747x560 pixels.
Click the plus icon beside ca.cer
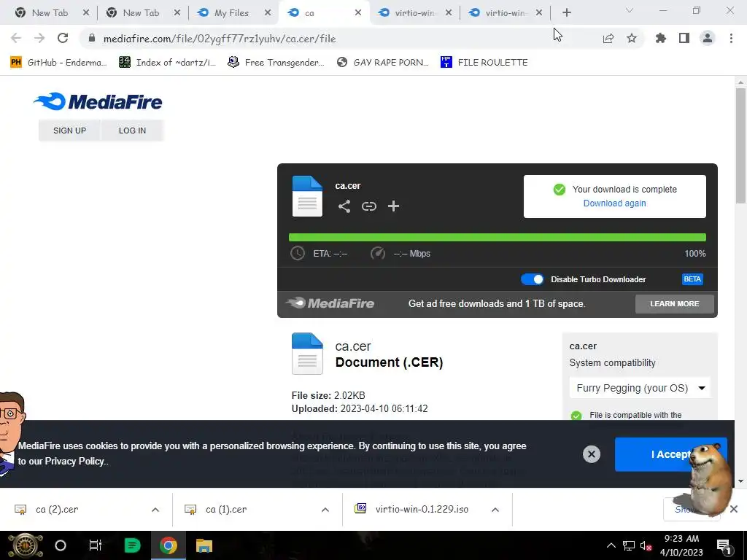pyautogui.click(x=393, y=206)
